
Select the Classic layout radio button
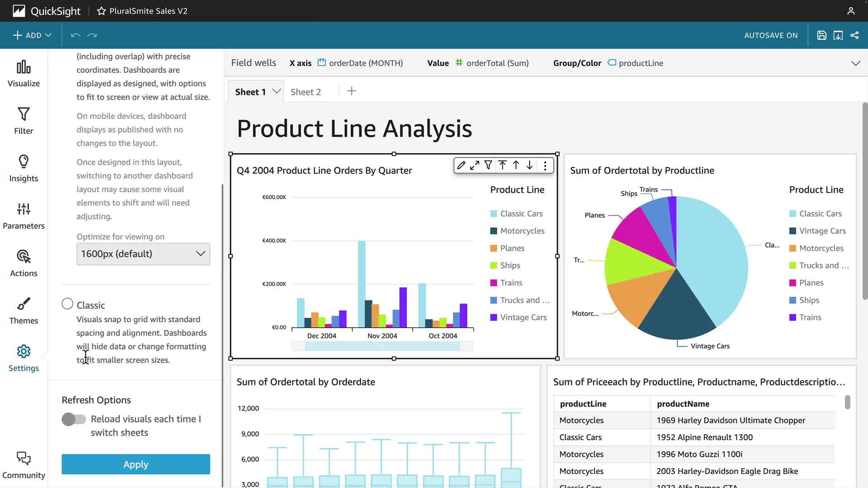pyautogui.click(x=67, y=304)
